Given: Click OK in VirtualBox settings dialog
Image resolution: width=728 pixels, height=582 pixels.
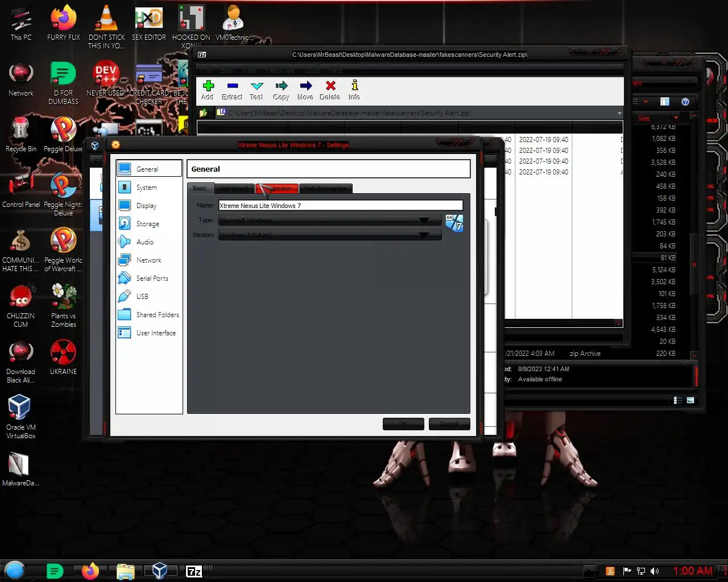Looking at the screenshot, I should coord(403,423).
